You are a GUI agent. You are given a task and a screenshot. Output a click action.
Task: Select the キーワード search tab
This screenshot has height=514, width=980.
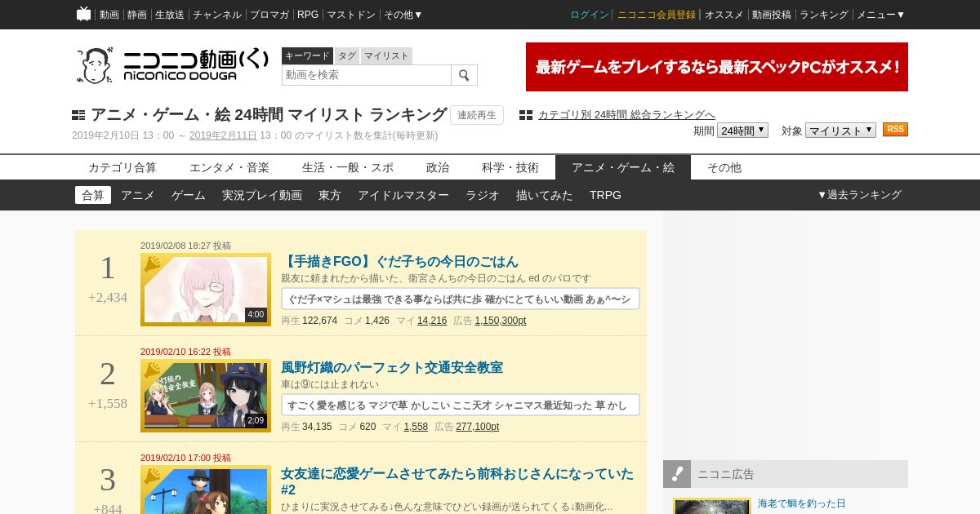pyautogui.click(x=307, y=55)
